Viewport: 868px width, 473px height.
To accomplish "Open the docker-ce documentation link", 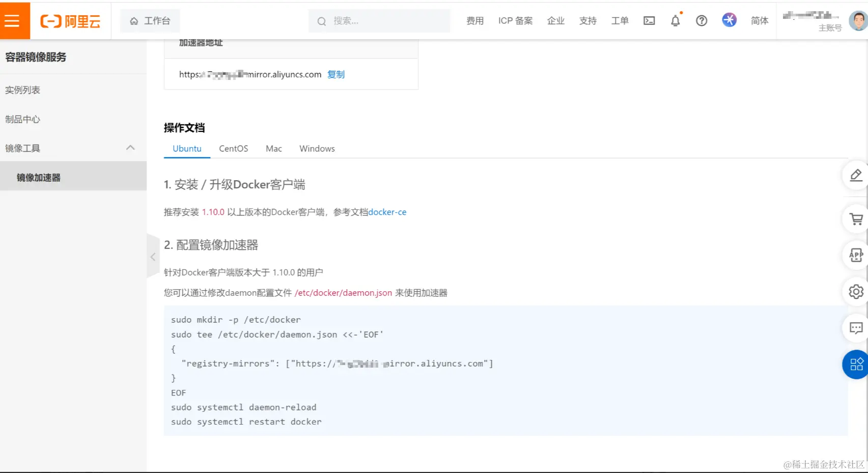I will [x=387, y=212].
